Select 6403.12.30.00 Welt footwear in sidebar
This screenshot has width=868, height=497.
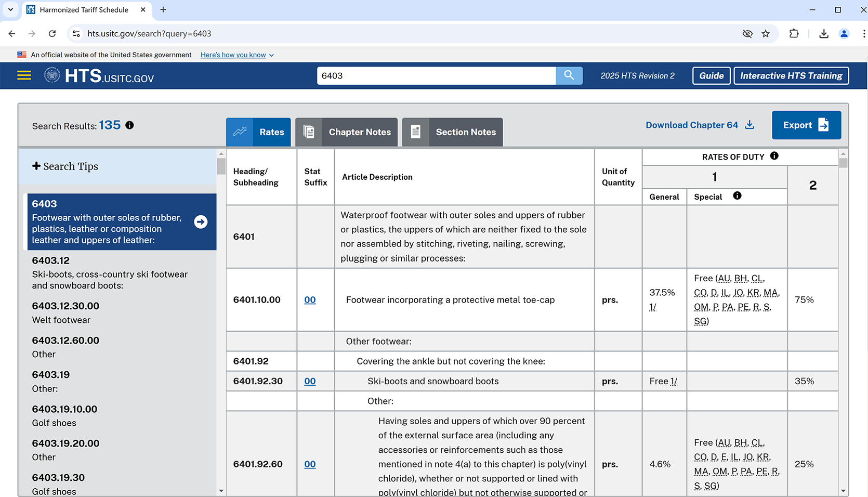coord(65,312)
